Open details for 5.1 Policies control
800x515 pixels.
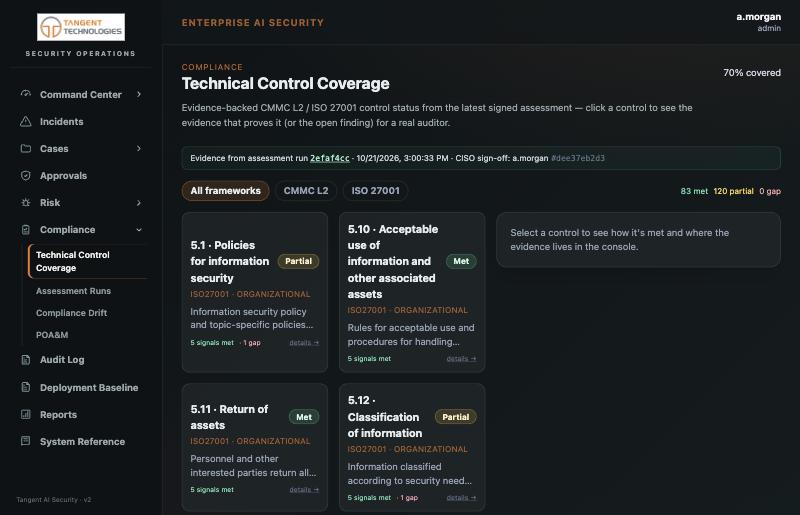pos(304,343)
